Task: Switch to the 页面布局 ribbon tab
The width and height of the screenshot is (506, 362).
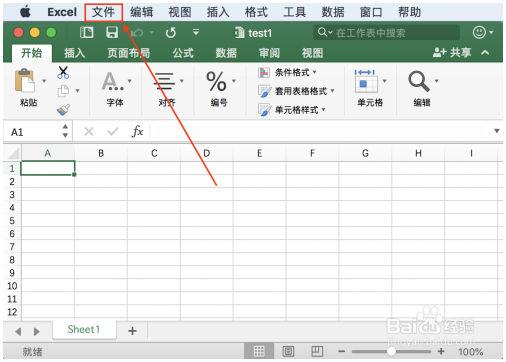Action: 128,53
